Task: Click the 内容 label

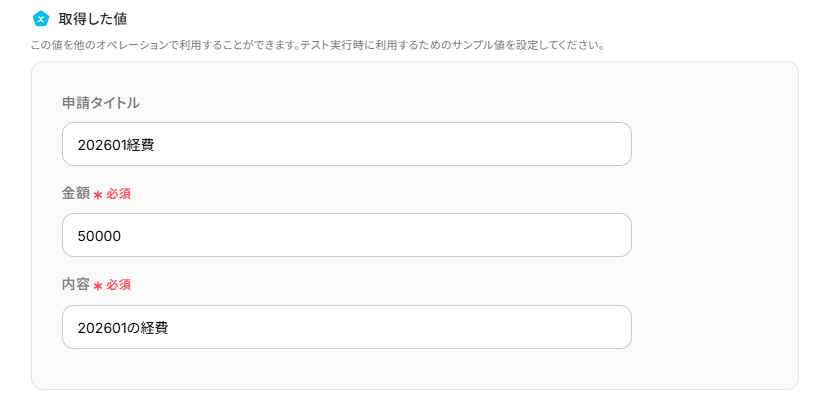Action: click(x=76, y=284)
